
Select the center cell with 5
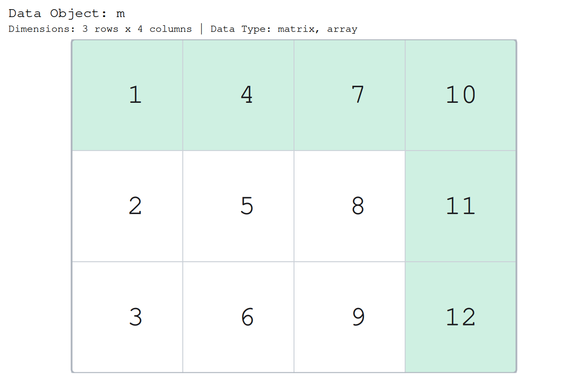pyautogui.click(x=238, y=206)
